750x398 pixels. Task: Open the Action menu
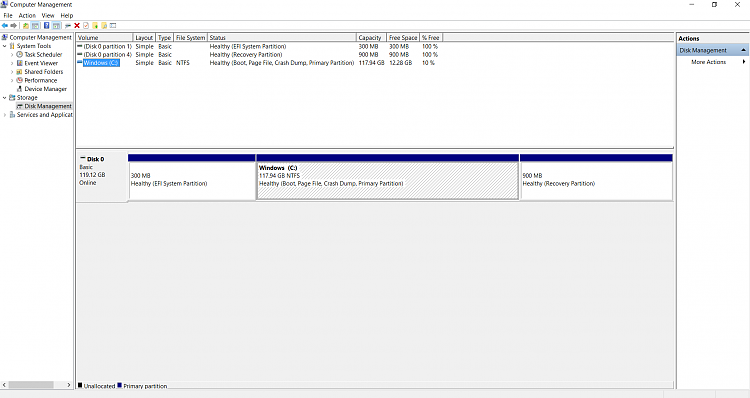27,15
